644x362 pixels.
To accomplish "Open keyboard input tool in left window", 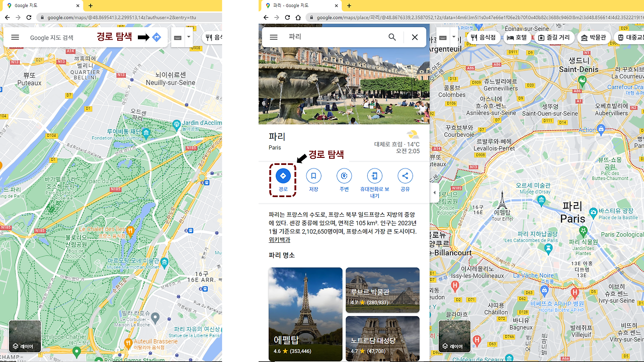I will 177,38.
